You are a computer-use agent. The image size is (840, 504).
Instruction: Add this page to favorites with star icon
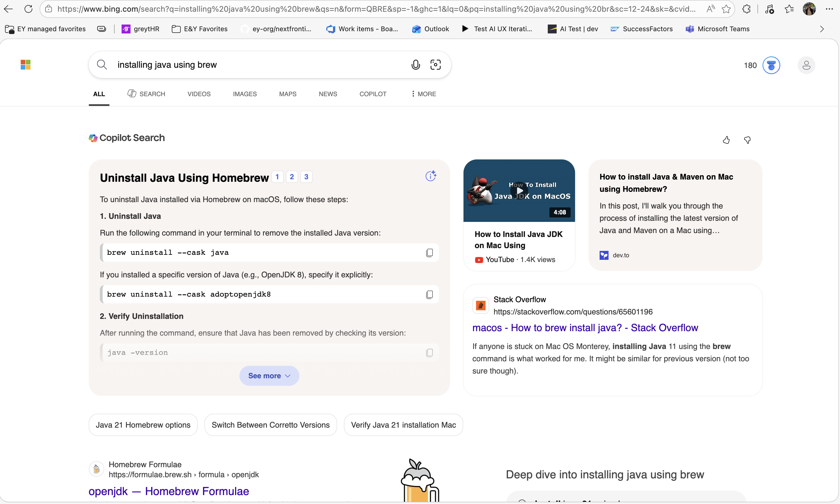[726, 9]
